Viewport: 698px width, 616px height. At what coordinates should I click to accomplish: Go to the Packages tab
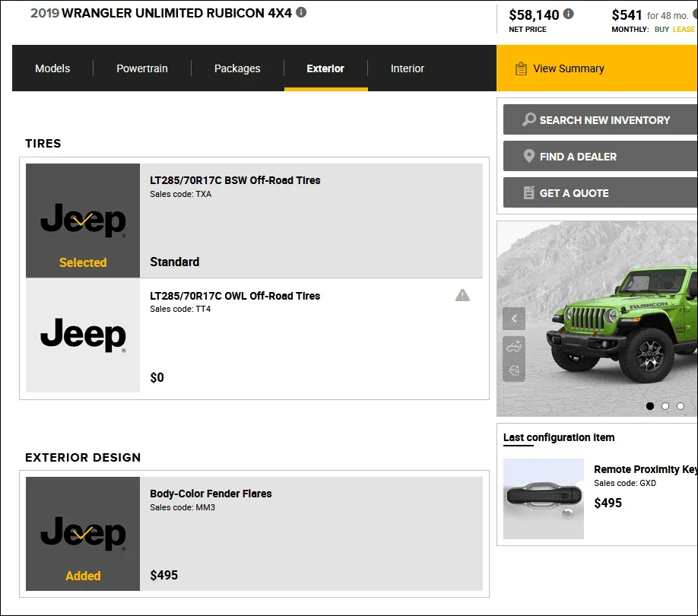[237, 68]
